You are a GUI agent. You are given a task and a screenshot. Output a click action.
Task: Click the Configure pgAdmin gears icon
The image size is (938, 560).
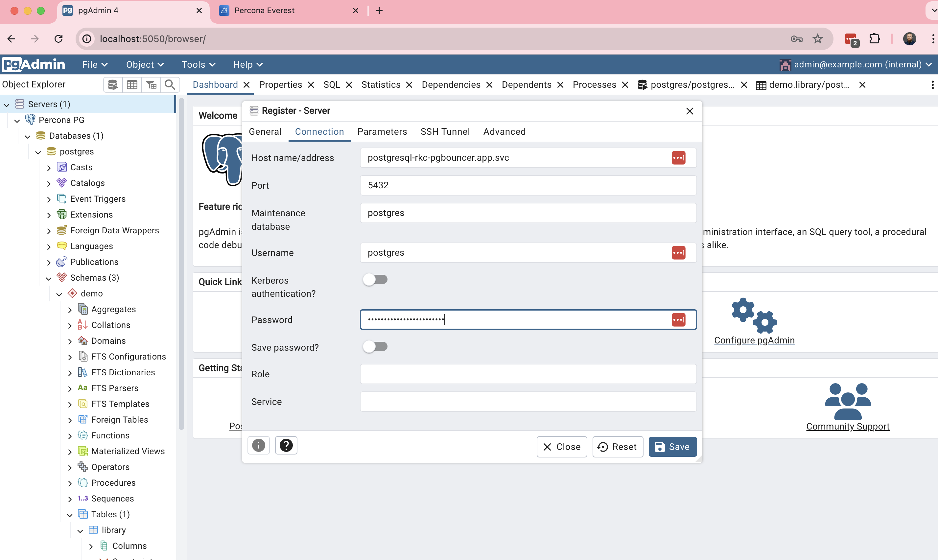753,315
